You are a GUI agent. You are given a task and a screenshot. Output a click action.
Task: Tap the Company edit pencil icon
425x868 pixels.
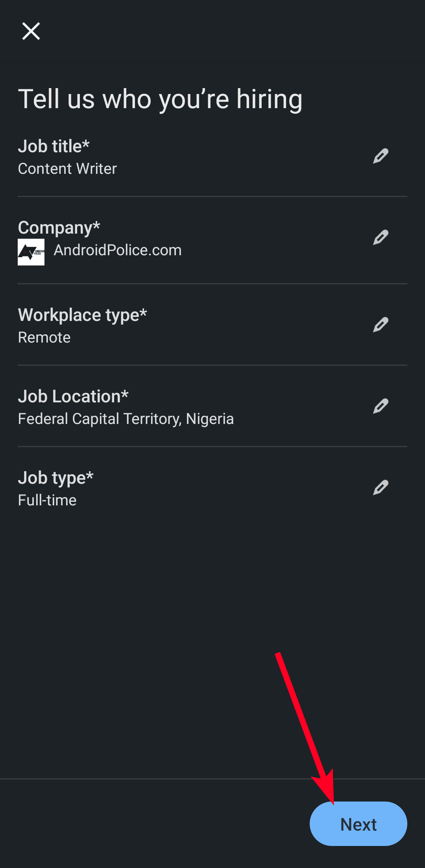(381, 238)
